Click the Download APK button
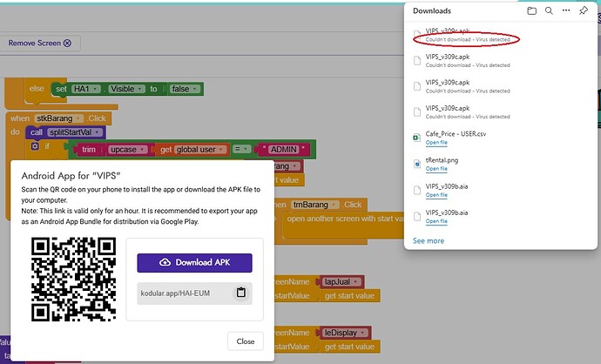Image resolution: width=601 pixels, height=364 pixels. click(195, 262)
